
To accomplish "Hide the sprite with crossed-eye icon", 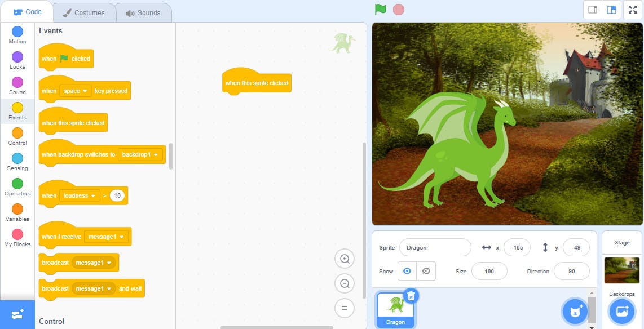I will point(426,271).
